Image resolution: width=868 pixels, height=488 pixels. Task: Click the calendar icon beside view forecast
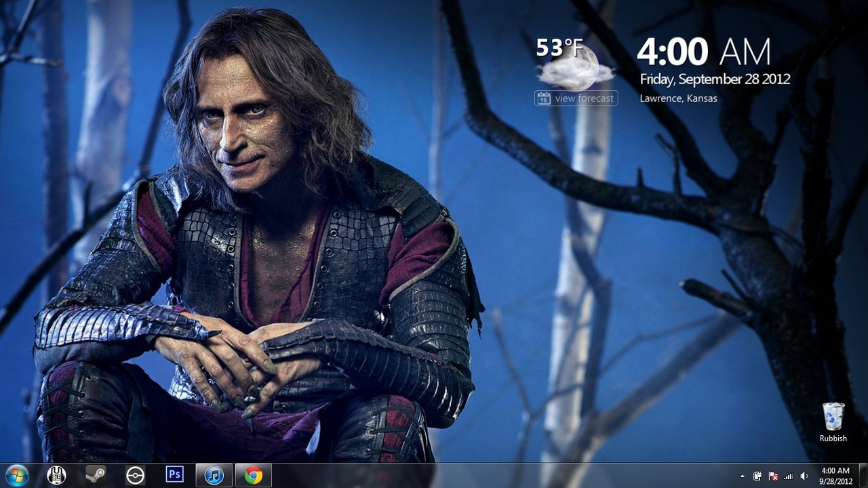click(x=543, y=98)
